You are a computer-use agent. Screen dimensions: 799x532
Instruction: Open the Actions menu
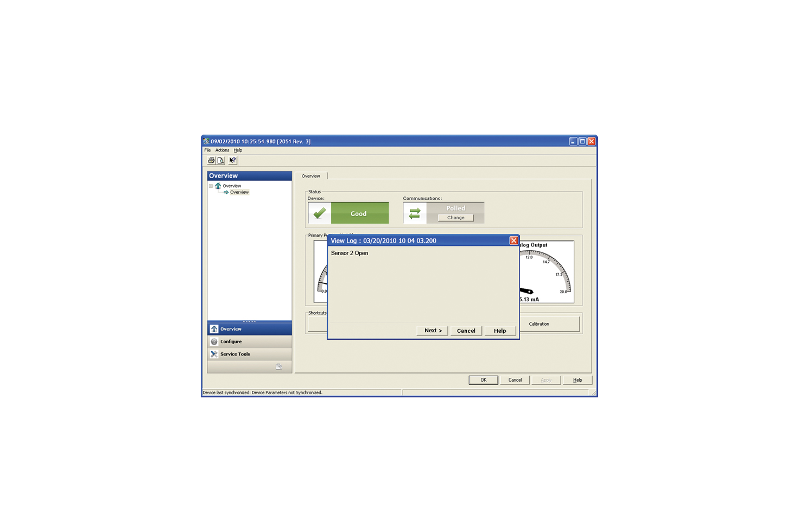222,150
